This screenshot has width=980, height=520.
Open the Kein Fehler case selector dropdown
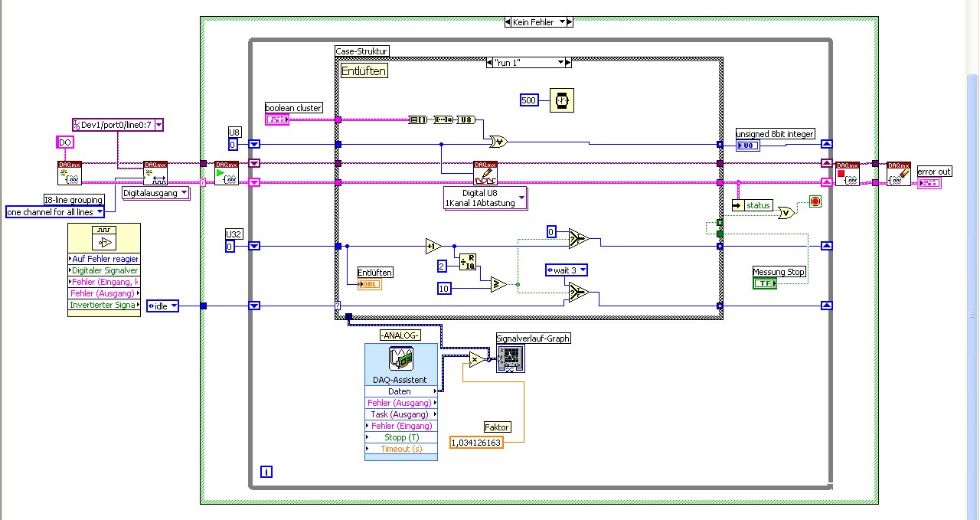[x=562, y=22]
